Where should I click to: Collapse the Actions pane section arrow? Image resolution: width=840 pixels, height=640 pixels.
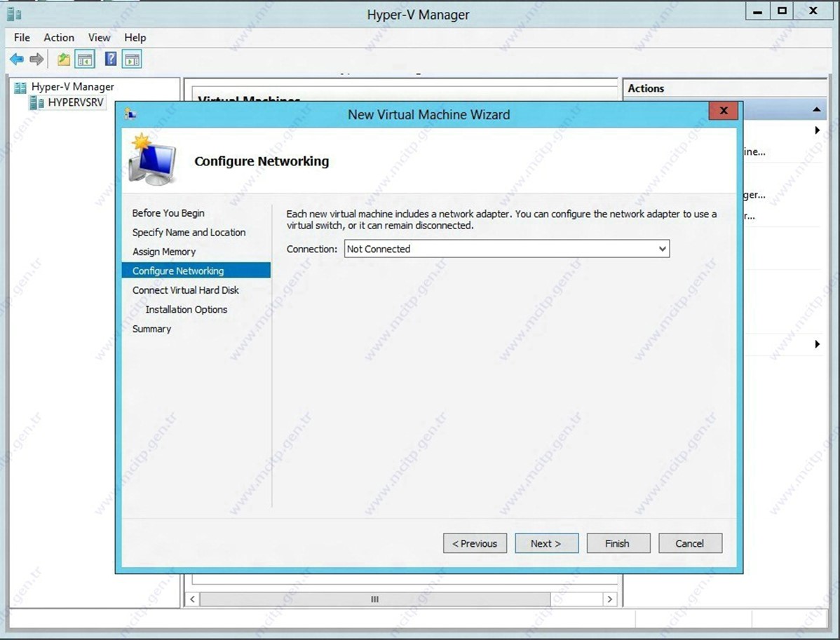(x=816, y=109)
